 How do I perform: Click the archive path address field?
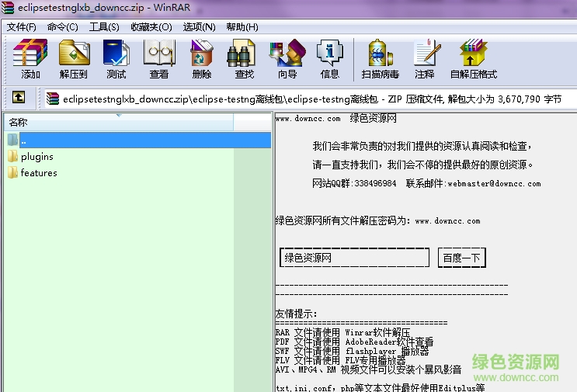[x=309, y=99]
